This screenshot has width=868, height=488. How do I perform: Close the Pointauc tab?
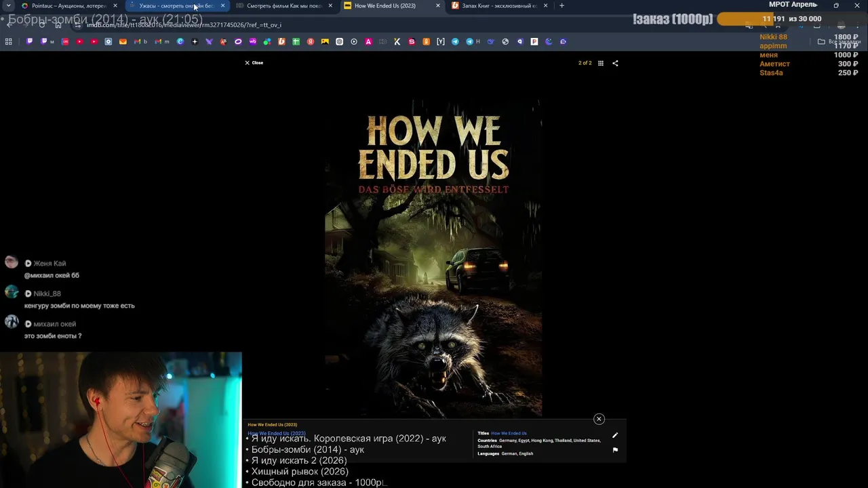[x=115, y=5]
